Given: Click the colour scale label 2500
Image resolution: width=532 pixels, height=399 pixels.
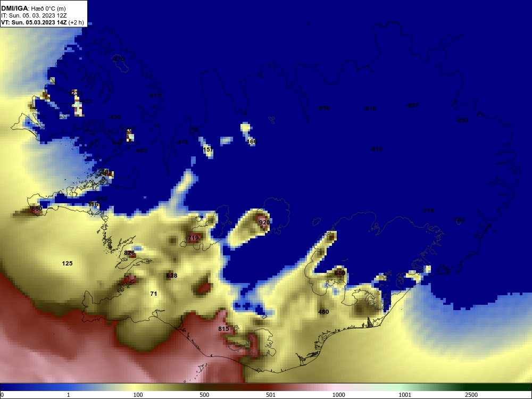Looking at the screenshot, I should 471,395.
